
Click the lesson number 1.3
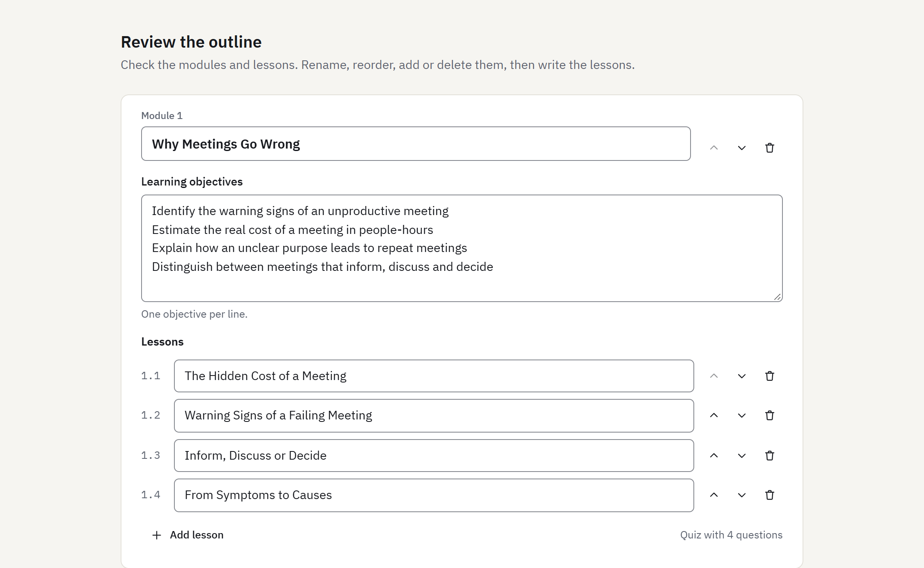tap(151, 456)
